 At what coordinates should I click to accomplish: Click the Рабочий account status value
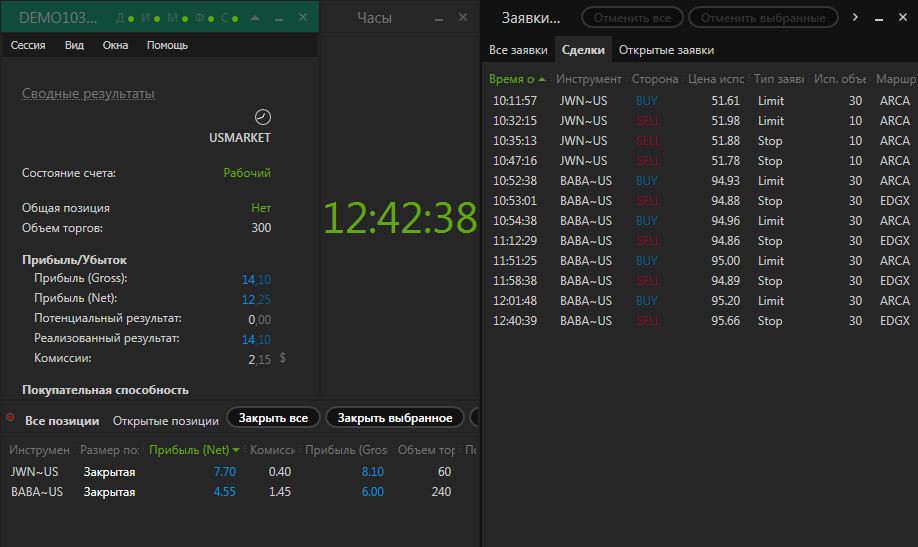pos(247,173)
